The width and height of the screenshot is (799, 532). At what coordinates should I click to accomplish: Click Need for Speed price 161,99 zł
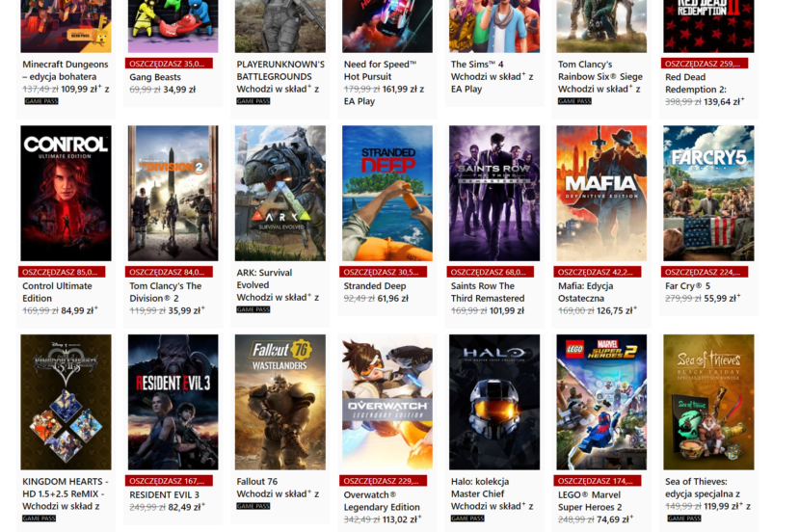[x=399, y=90]
